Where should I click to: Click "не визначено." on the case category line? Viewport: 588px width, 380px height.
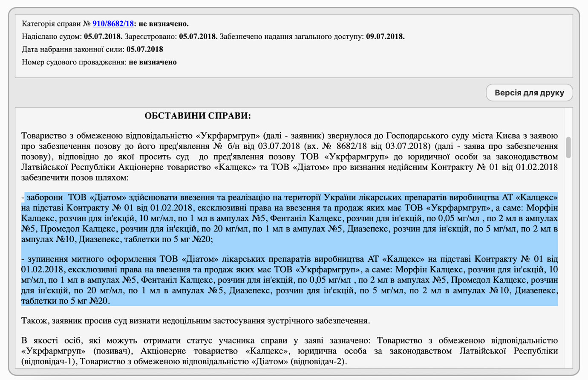point(164,24)
